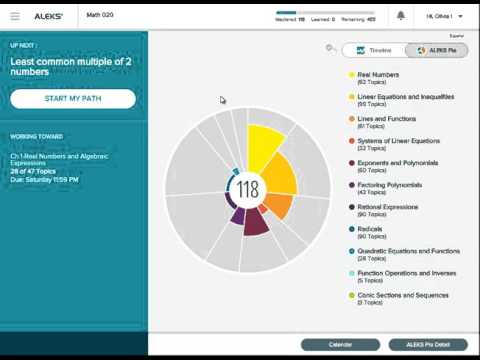Click the Least common multiple topic title
480x360 pixels.
click(71, 66)
